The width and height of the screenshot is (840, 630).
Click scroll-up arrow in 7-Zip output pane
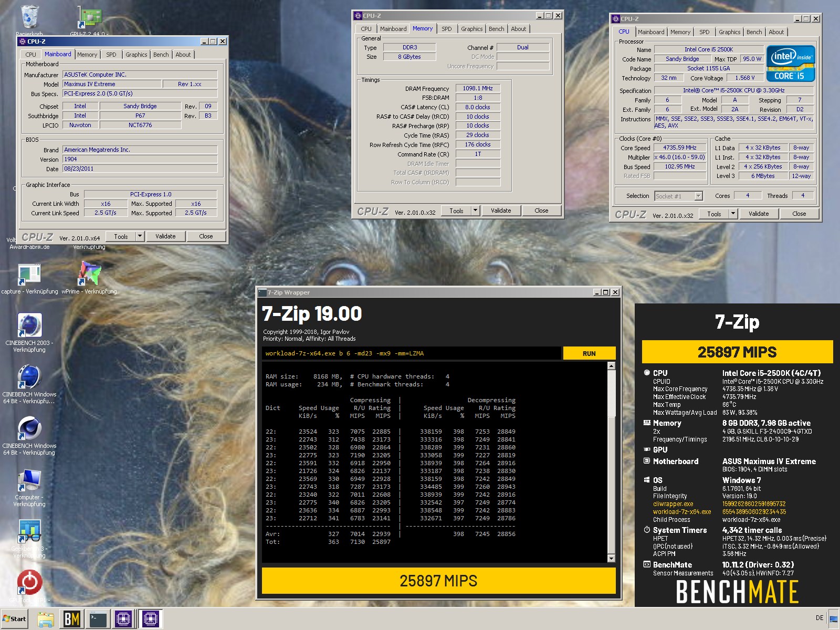[x=611, y=366]
